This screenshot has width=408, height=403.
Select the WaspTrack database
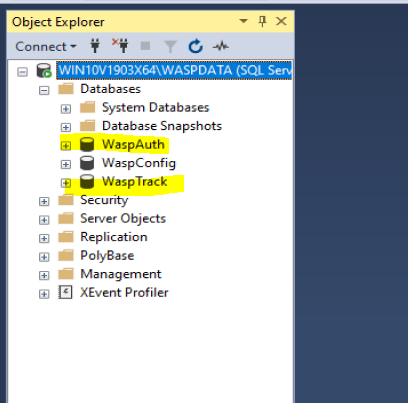pos(134,182)
